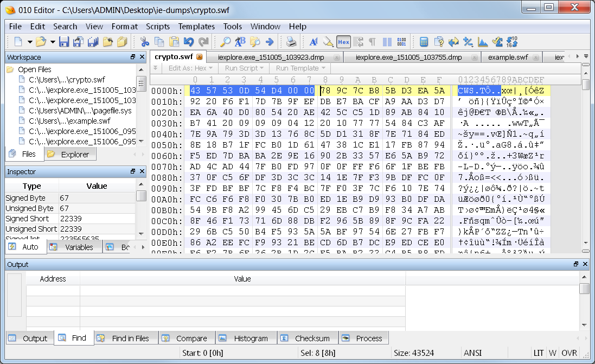Open the Run Script dropdown
The height and width of the screenshot is (364, 595).
point(244,68)
